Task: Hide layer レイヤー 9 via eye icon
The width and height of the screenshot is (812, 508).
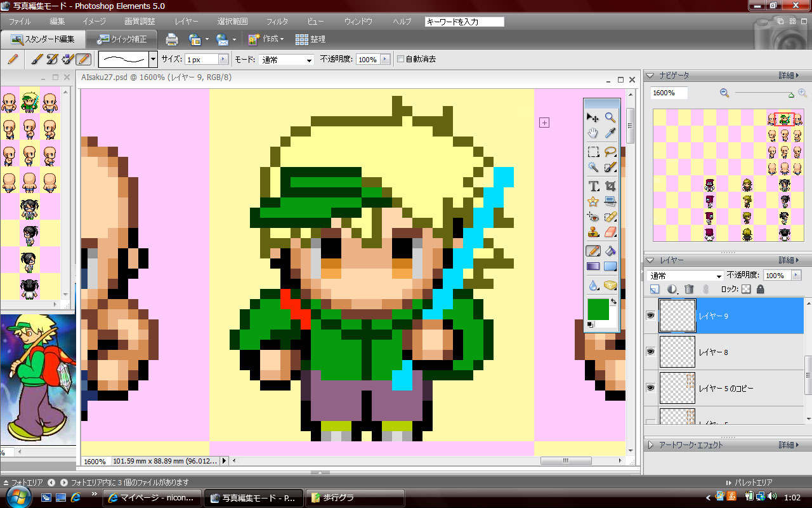Action: click(x=650, y=315)
